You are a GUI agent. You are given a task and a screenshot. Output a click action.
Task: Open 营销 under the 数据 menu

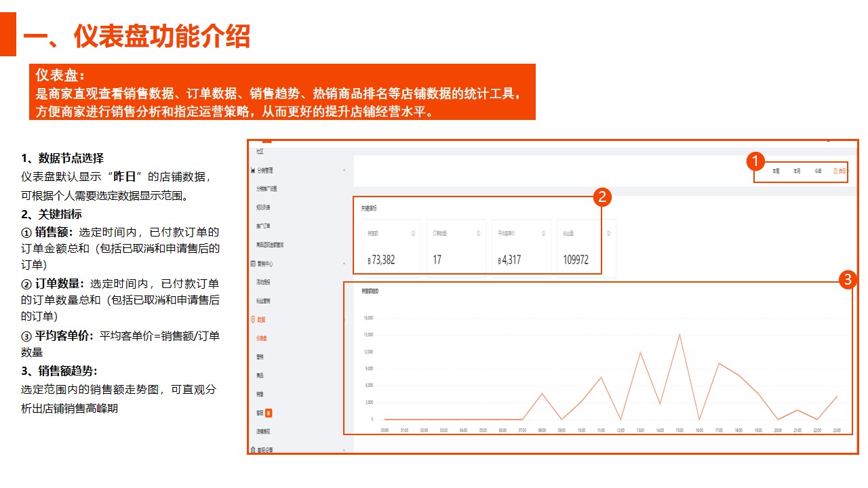[x=260, y=357]
